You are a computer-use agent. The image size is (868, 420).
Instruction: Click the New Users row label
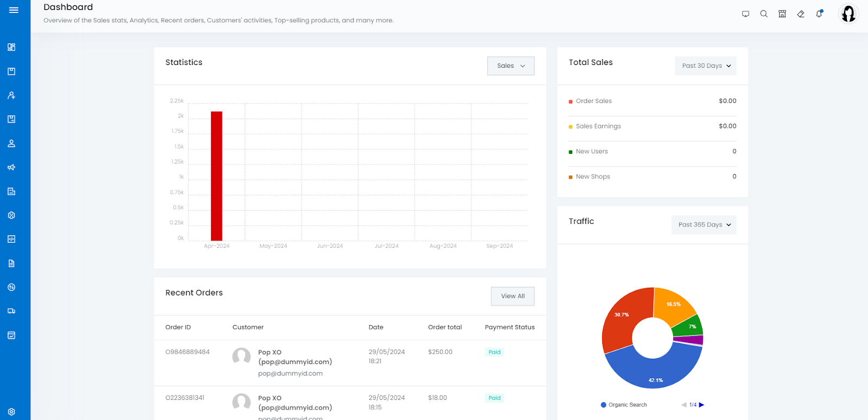click(592, 152)
